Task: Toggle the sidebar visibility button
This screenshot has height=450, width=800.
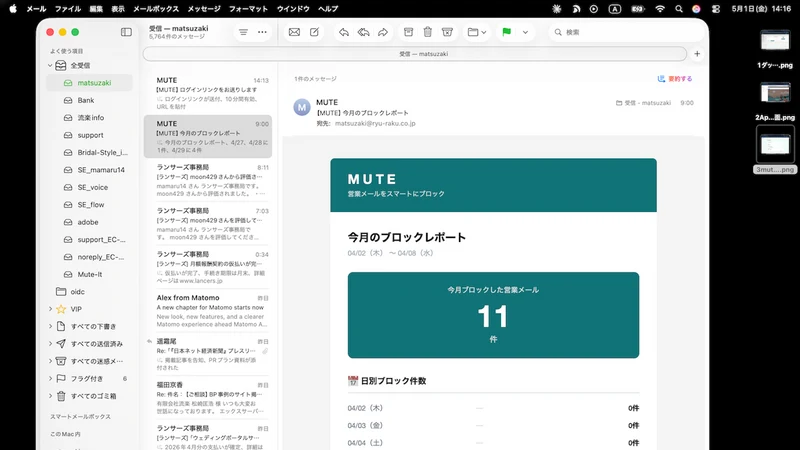Action: (126, 32)
